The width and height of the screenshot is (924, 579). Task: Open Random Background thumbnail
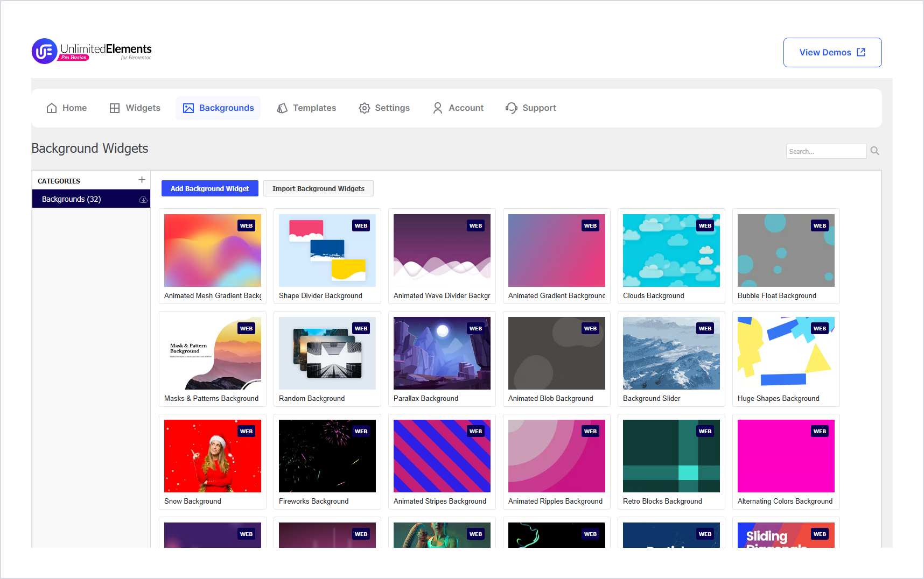pos(327,354)
